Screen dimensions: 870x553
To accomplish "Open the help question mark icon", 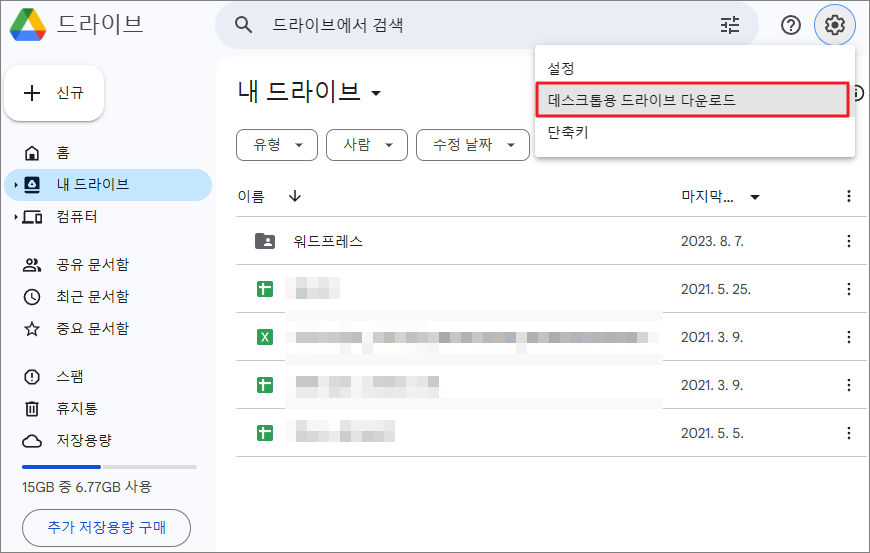I will point(791,25).
